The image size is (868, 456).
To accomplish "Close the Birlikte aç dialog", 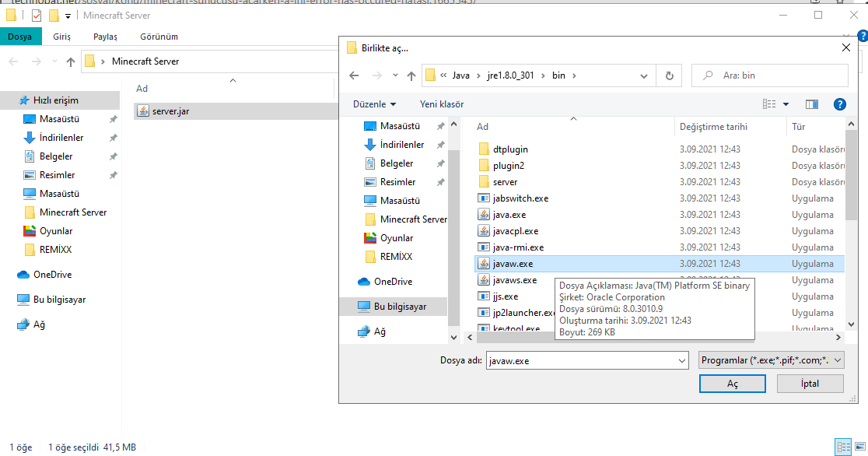I will point(846,47).
